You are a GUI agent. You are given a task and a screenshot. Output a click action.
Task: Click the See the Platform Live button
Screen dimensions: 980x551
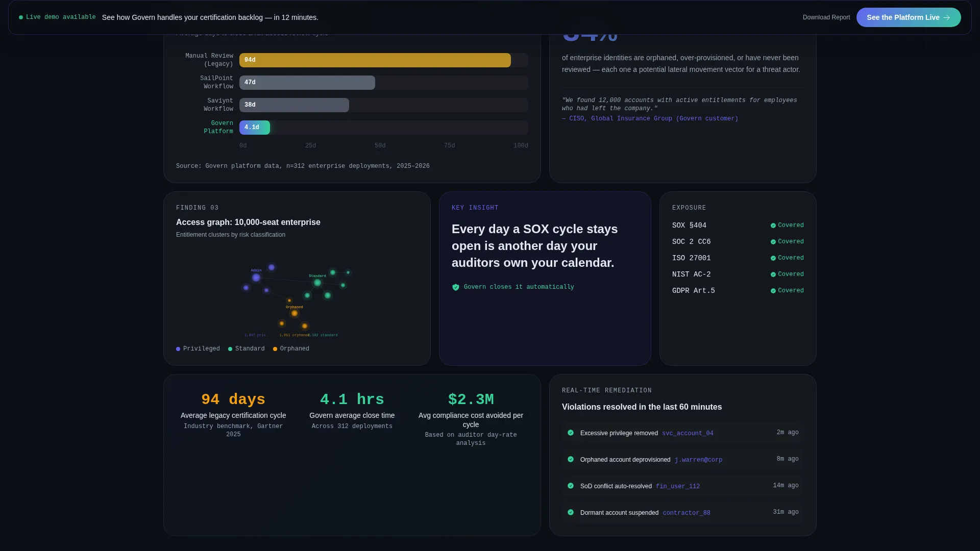909,17
